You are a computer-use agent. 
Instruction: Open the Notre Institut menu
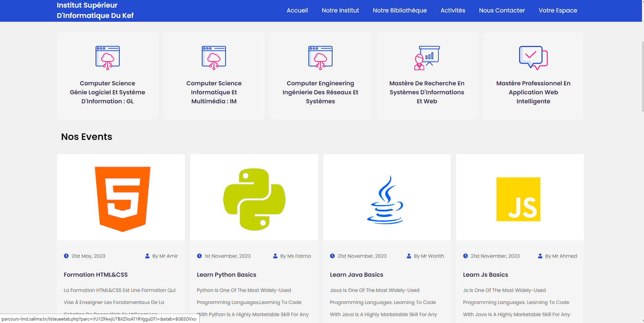point(340,10)
